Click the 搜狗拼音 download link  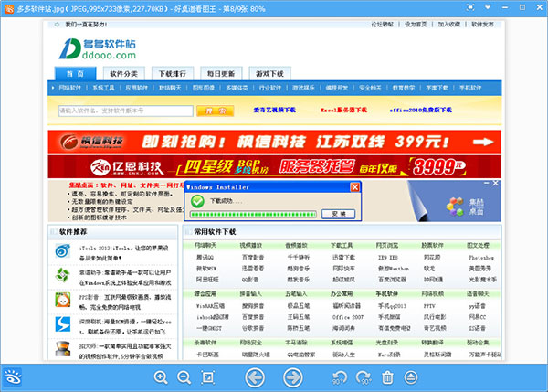click(x=253, y=306)
